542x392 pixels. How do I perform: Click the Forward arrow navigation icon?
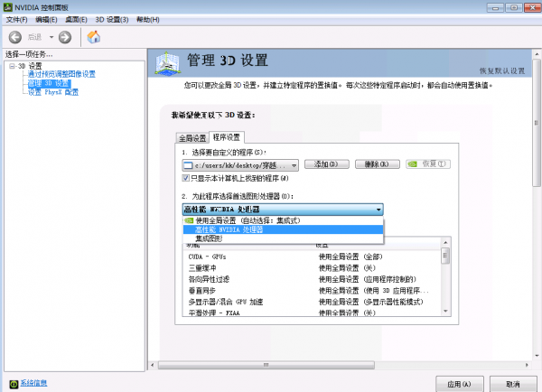65,37
